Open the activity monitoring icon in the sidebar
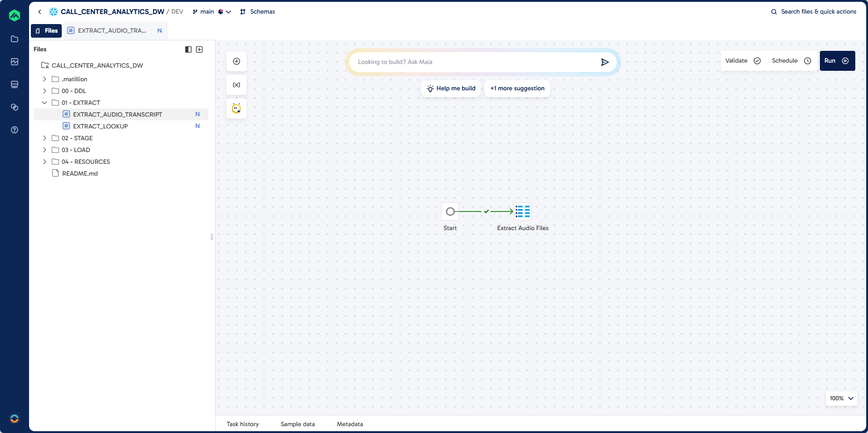The image size is (868, 433). click(x=15, y=62)
